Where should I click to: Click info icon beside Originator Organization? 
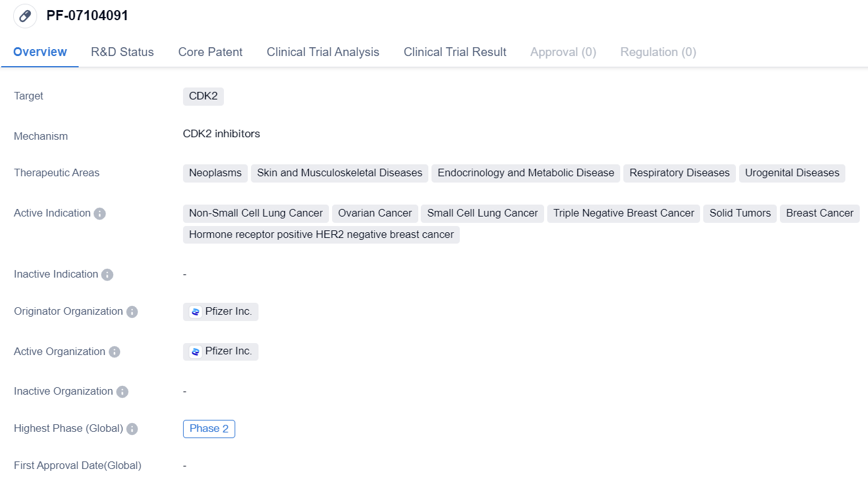click(x=132, y=312)
